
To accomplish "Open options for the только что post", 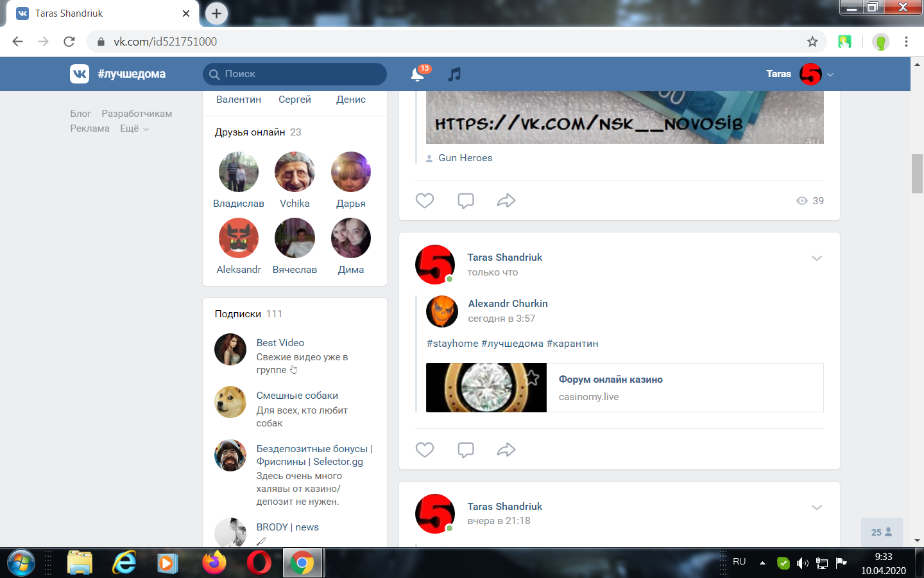I will coord(816,258).
